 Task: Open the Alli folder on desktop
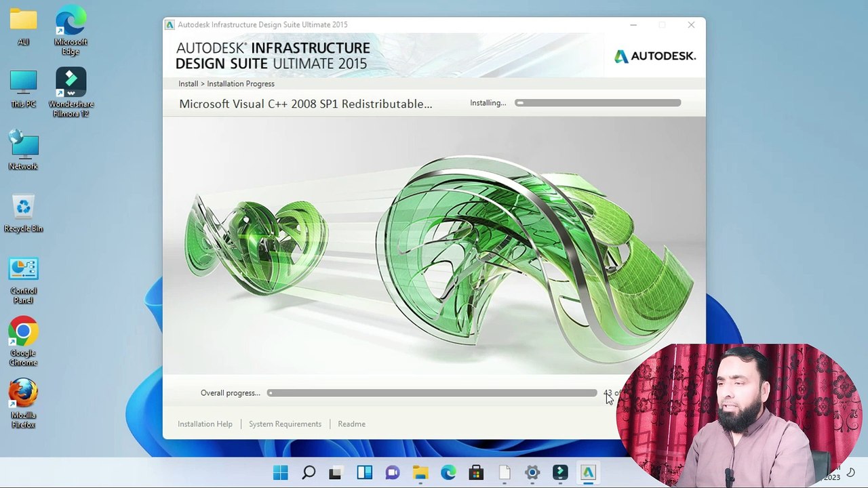[23, 26]
